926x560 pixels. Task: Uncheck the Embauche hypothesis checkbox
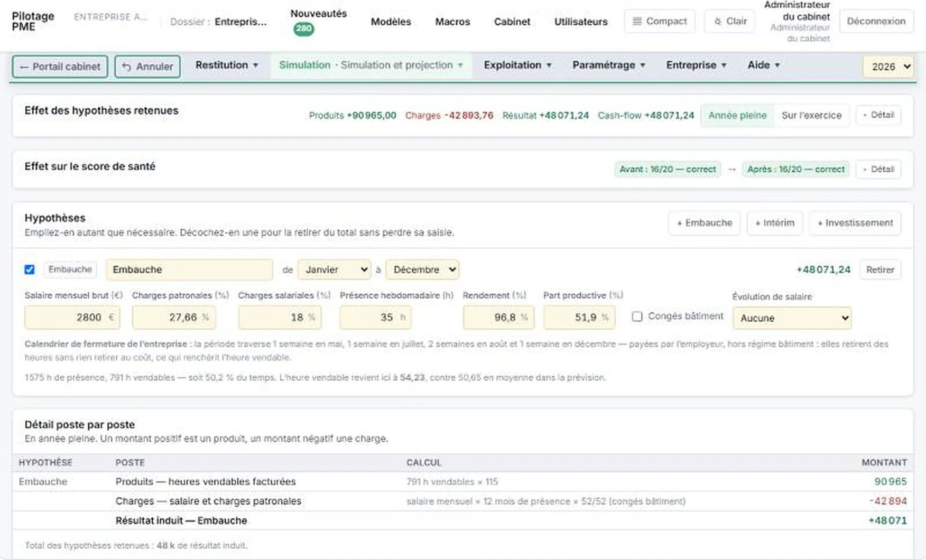click(30, 269)
